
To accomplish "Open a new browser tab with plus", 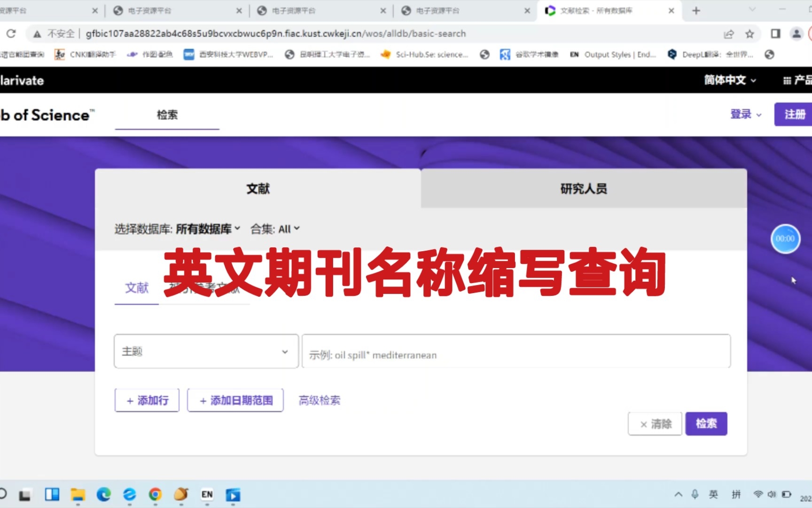I will [696, 10].
